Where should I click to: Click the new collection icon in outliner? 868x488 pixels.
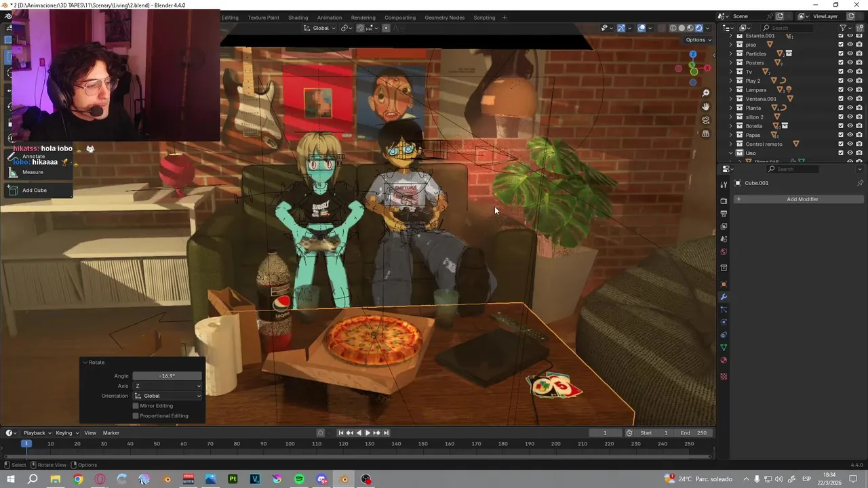[860, 28]
